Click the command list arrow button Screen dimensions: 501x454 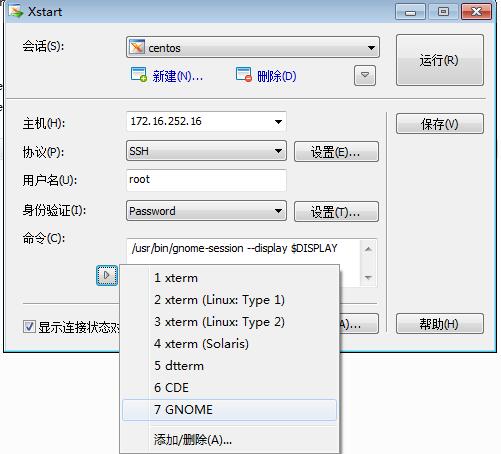[107, 275]
